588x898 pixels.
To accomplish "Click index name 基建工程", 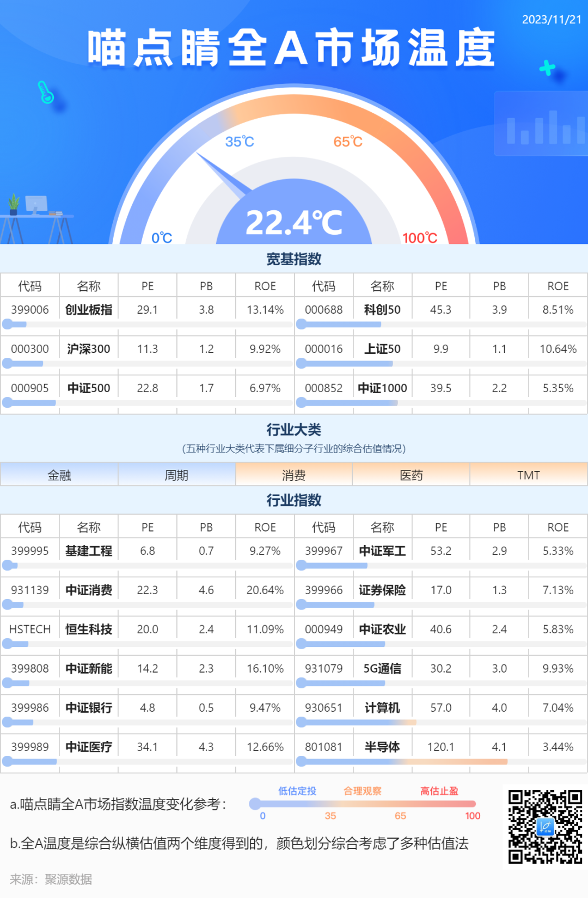I will coord(89,551).
